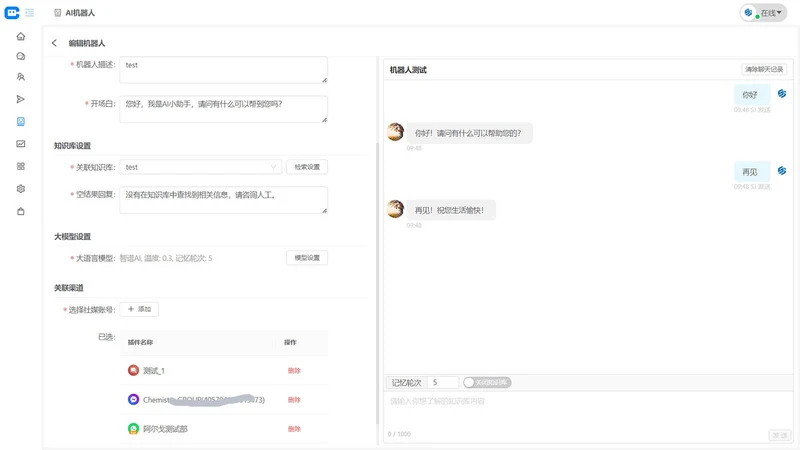
Task: Toggle the knowledge base switch in test panel
Action: tap(487, 382)
